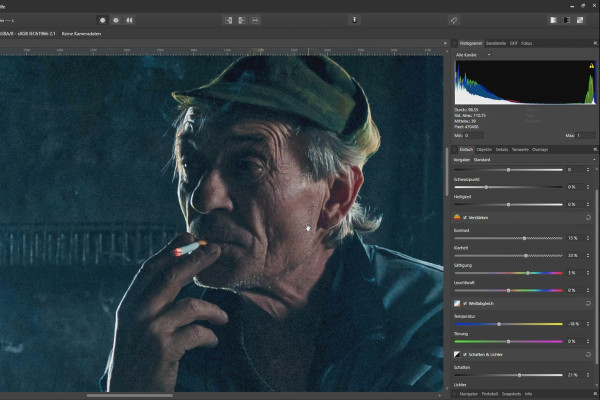Select the Einfach tab
600x400 pixels.
(x=466, y=150)
